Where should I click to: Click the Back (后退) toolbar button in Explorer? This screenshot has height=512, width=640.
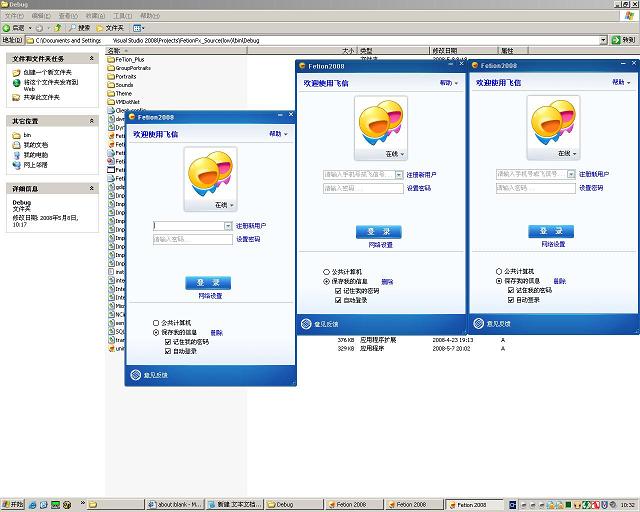point(13,28)
